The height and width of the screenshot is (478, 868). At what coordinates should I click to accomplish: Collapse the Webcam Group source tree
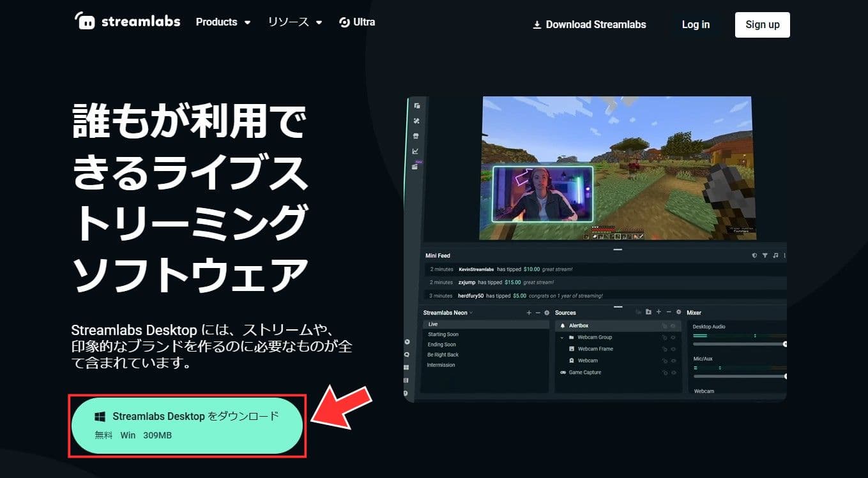(561, 338)
